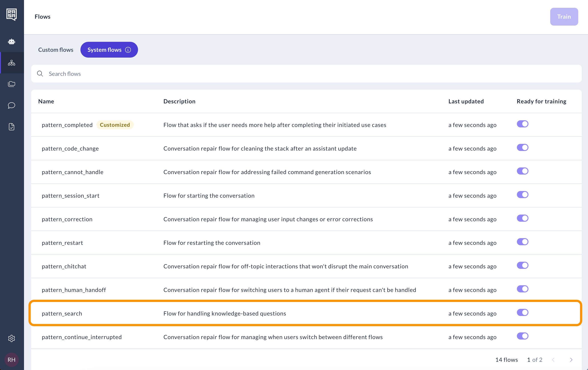Open the pattern_search flow
The height and width of the screenshot is (370, 588).
pyautogui.click(x=62, y=313)
